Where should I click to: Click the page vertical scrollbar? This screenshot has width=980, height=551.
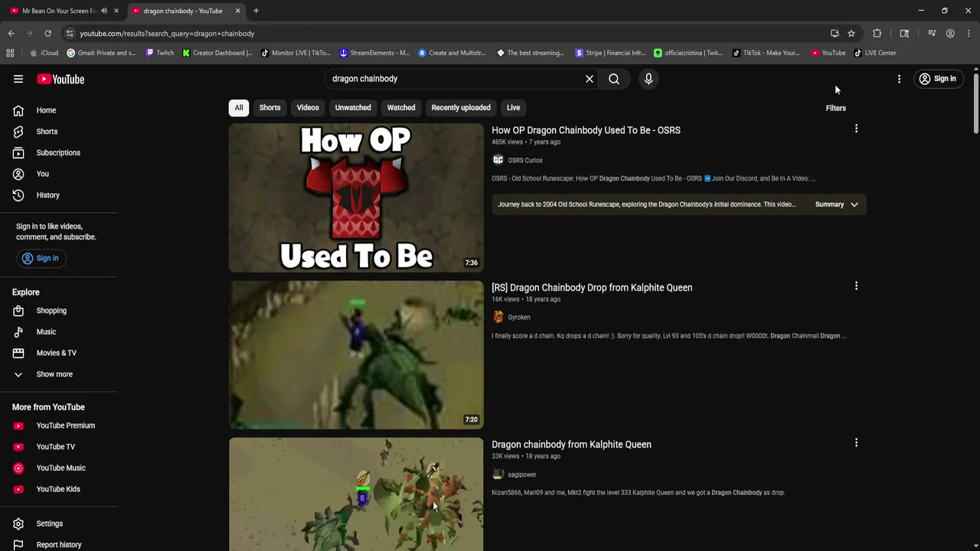[976, 103]
